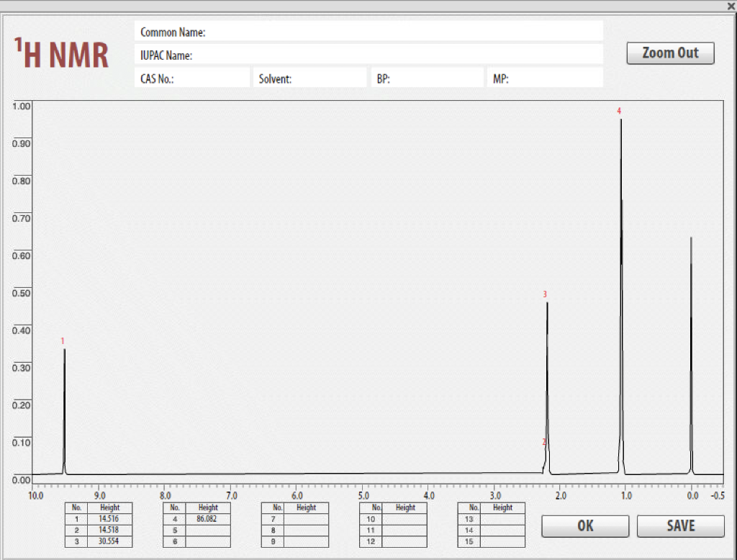Click row 7 in the third height table
737x560 pixels.
click(x=295, y=519)
